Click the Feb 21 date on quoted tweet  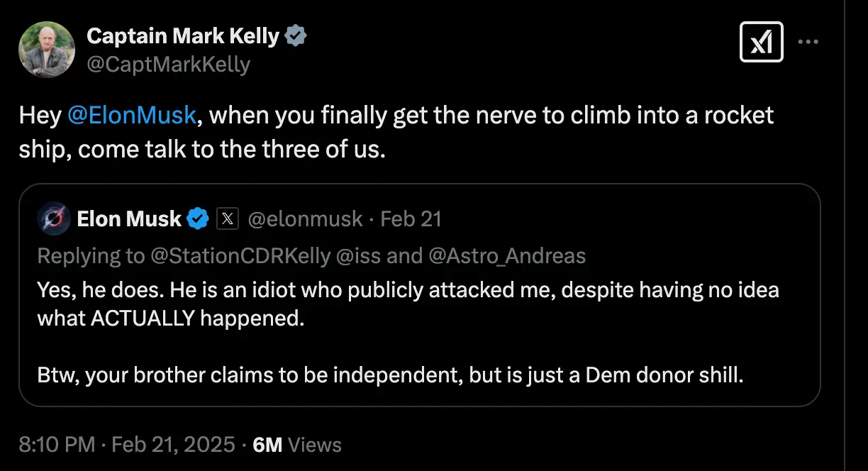click(411, 219)
